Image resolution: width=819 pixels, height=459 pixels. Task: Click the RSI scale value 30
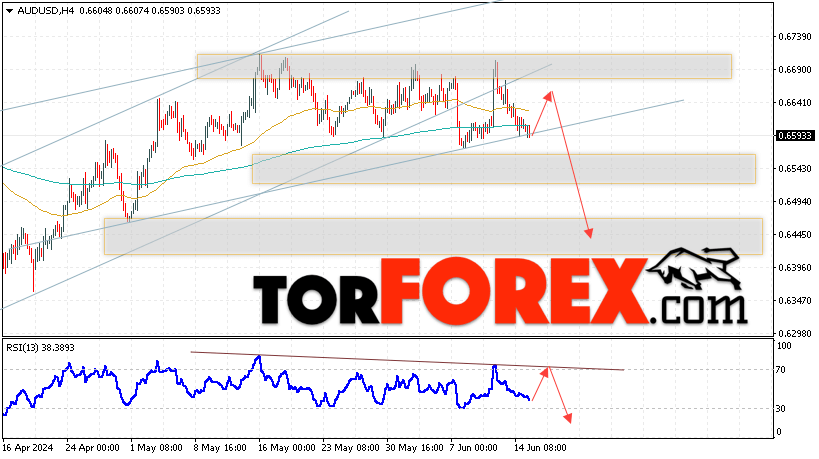(x=781, y=409)
